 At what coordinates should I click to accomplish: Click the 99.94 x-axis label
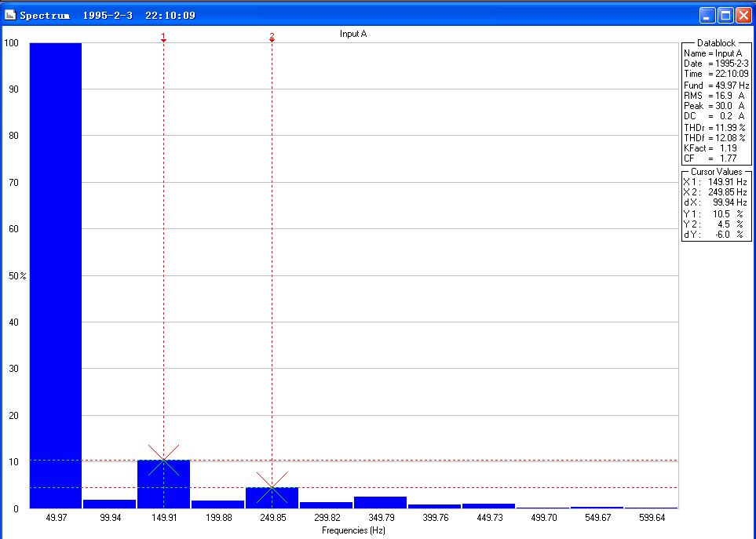pos(110,518)
